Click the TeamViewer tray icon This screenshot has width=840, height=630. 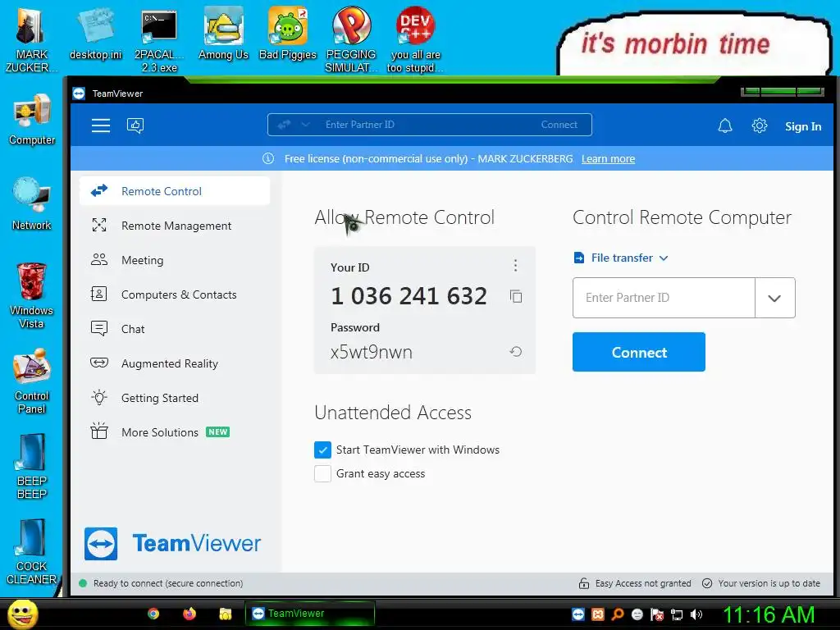tap(578, 614)
